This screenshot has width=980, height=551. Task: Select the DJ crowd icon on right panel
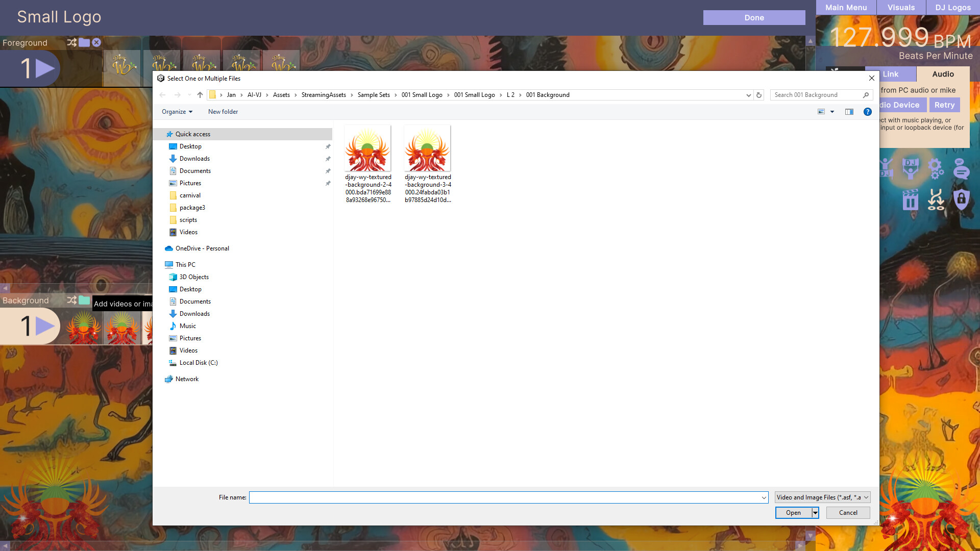click(886, 169)
